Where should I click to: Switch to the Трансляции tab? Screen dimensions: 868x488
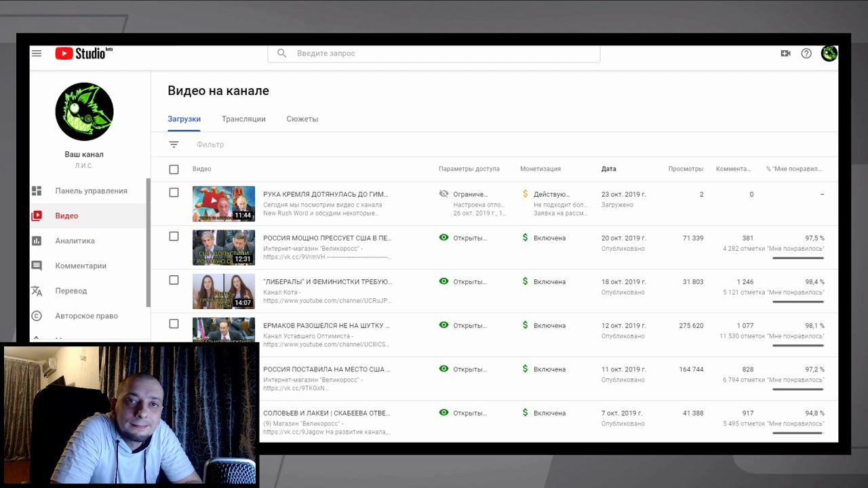243,119
